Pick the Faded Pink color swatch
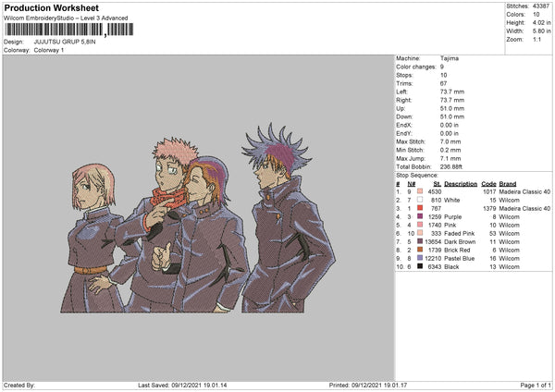The image size is (555, 392). pos(420,233)
